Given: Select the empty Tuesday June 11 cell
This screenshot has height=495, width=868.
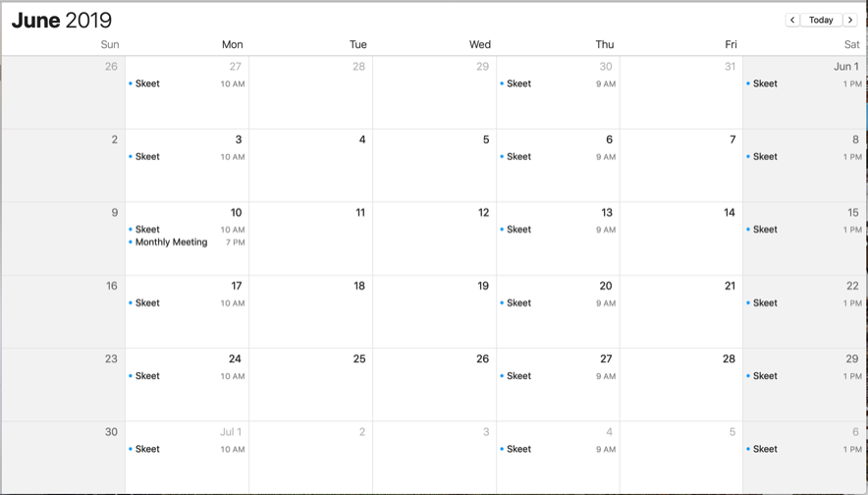Looking at the screenshot, I should point(311,239).
